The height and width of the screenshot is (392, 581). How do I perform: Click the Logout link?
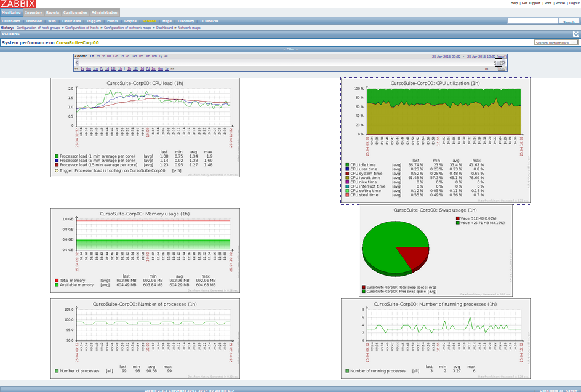click(574, 3)
